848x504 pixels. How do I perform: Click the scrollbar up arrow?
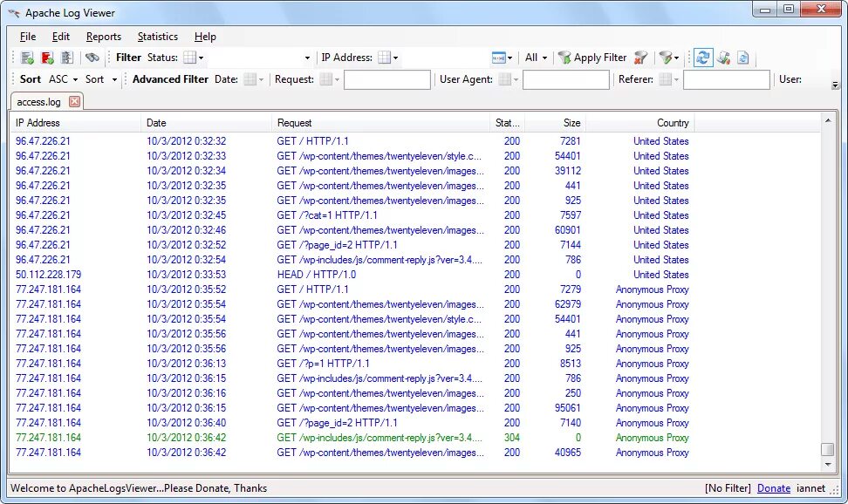point(827,120)
